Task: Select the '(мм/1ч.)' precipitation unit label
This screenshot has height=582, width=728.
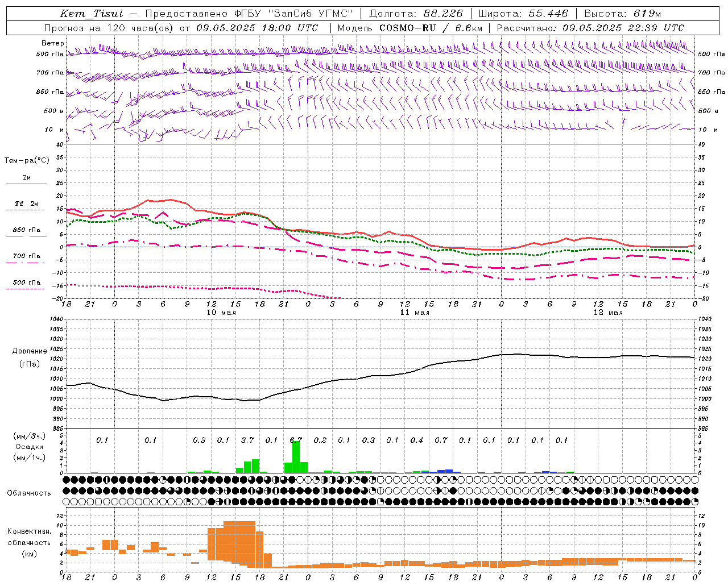Action: [x=28, y=458]
